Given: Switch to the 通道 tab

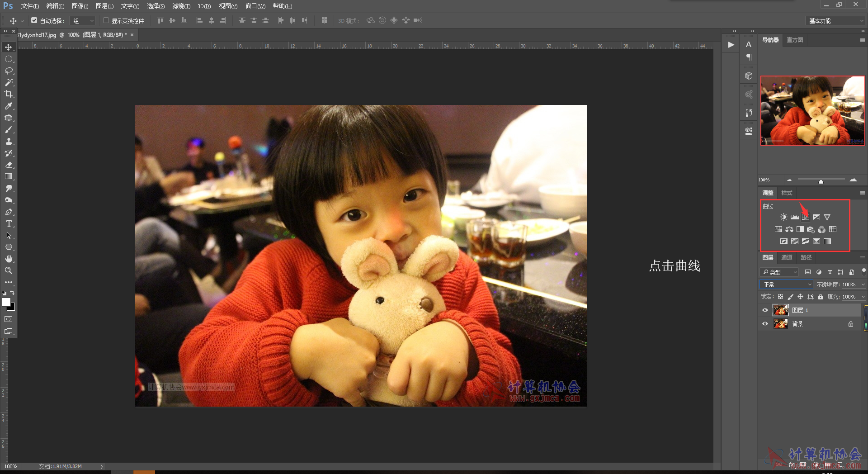Looking at the screenshot, I should pyautogui.click(x=787, y=257).
